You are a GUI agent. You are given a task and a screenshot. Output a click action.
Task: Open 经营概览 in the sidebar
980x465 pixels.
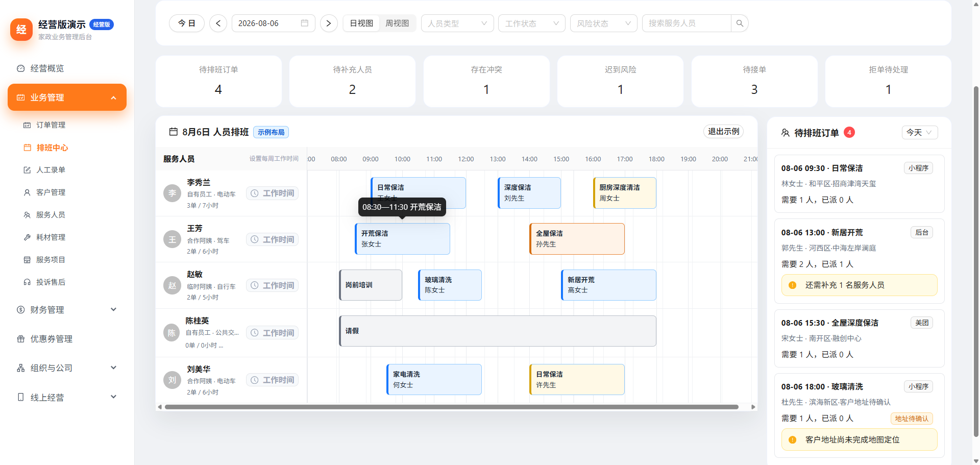67,68
